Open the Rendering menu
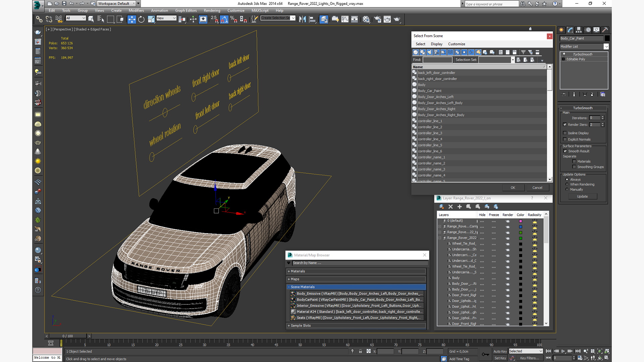Image resolution: width=644 pixels, height=362 pixels. coord(212,11)
